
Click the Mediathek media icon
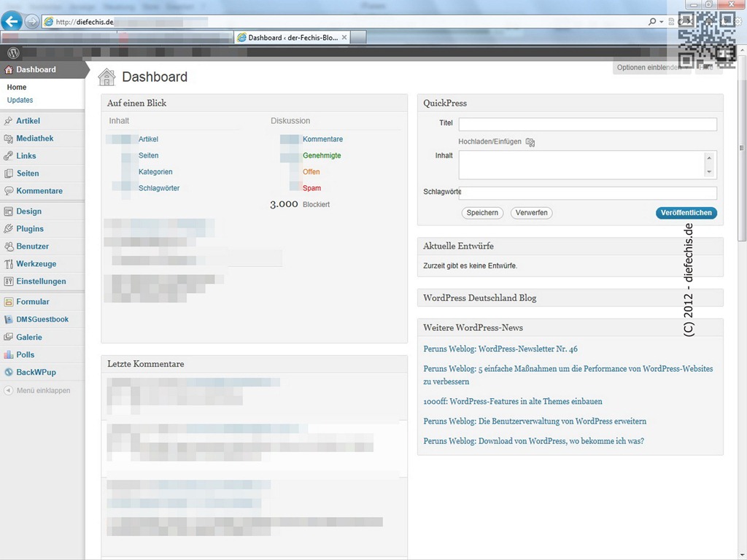click(8, 139)
